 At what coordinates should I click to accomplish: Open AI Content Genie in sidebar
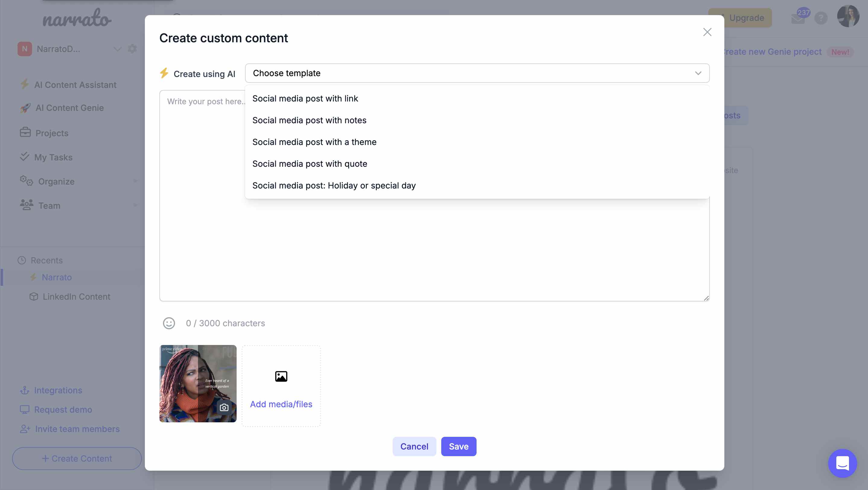[x=69, y=108]
